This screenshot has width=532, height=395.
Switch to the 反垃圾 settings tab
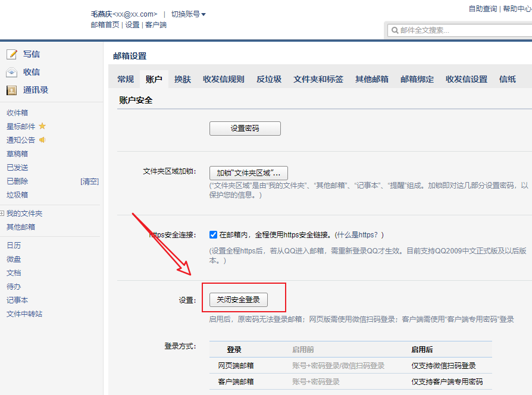pyautogui.click(x=269, y=79)
